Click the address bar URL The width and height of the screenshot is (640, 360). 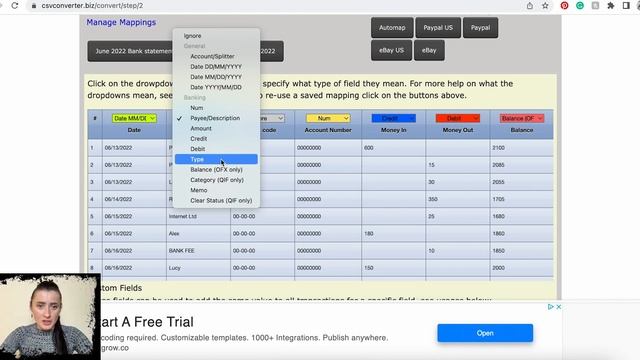(x=92, y=6)
